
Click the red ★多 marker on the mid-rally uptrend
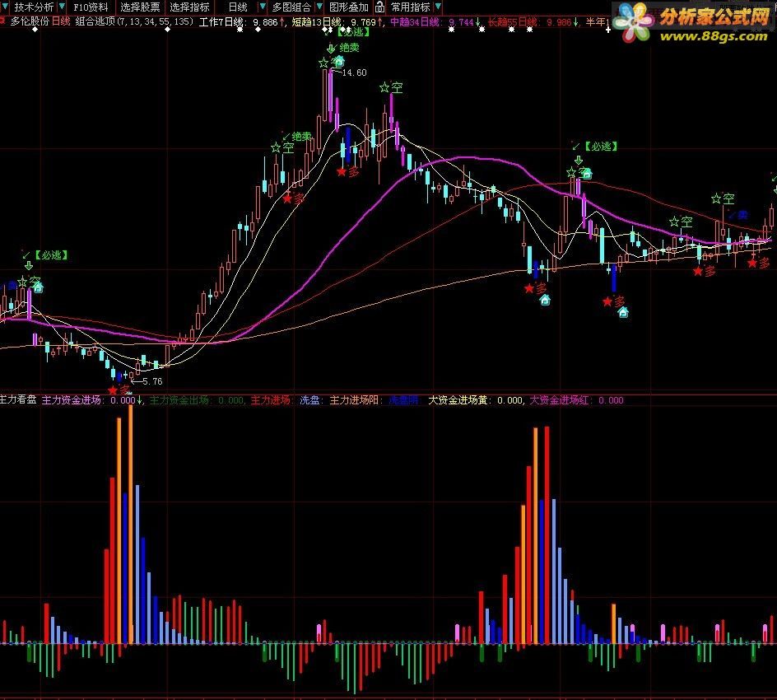coord(293,198)
